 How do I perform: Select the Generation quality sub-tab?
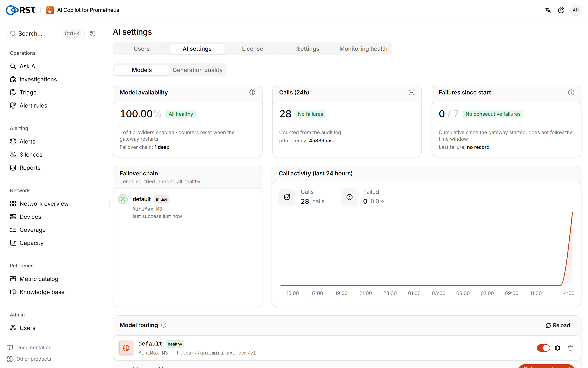[x=198, y=70]
